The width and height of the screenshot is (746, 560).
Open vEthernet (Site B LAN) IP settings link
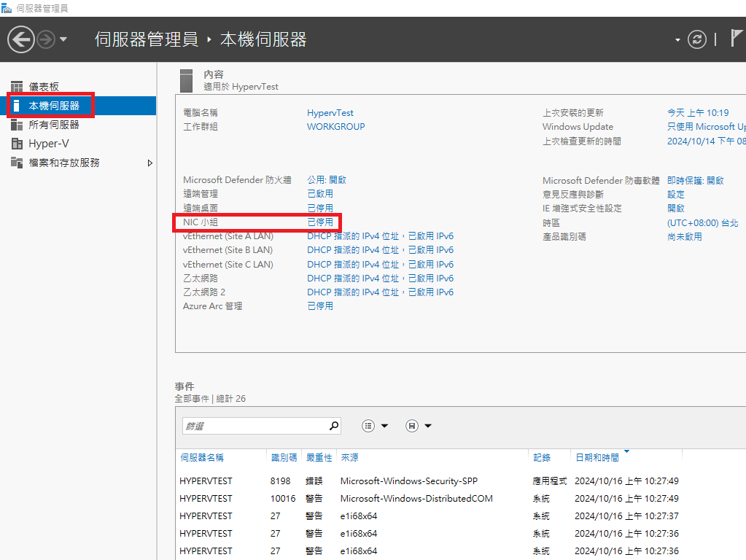[380, 250]
